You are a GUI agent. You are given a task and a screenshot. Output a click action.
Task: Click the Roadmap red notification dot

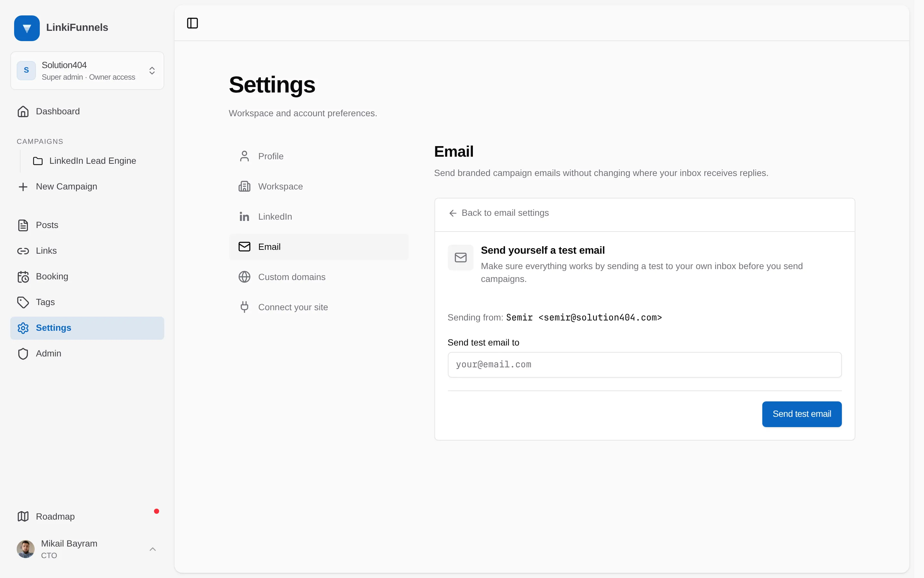[x=157, y=511]
